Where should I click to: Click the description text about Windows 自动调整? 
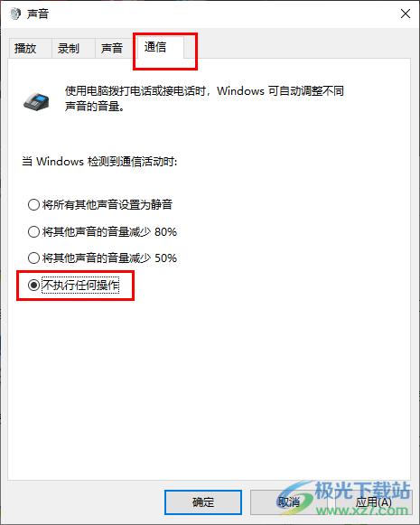tap(204, 98)
